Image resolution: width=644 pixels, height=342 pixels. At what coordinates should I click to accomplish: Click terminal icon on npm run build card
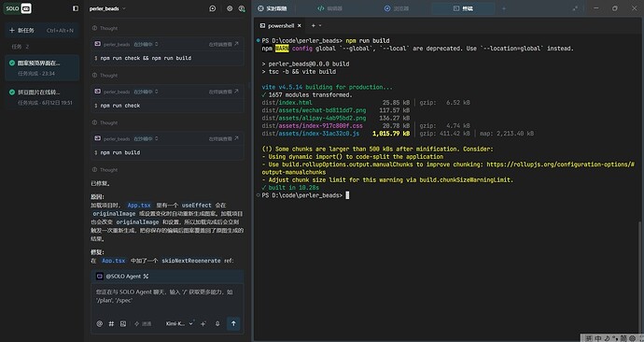(x=98, y=138)
